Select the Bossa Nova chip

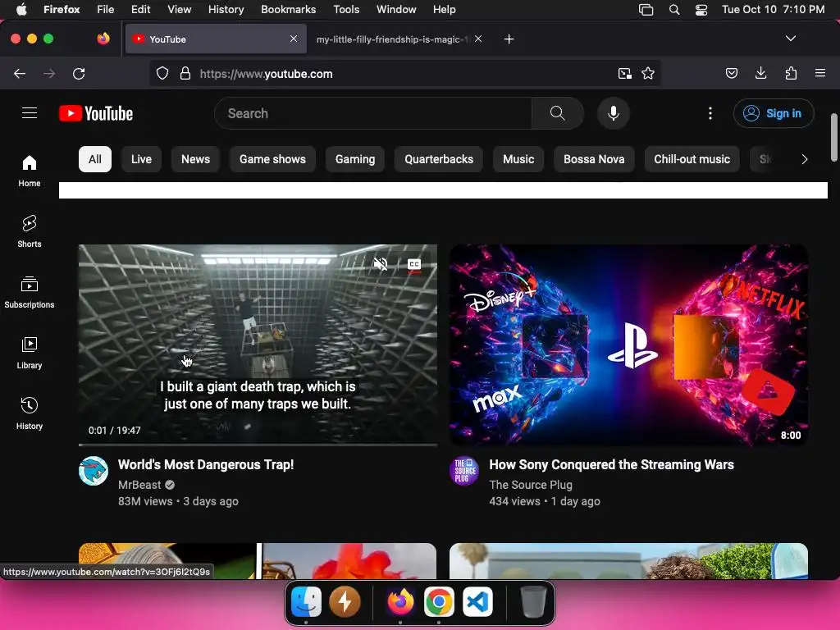(x=594, y=159)
